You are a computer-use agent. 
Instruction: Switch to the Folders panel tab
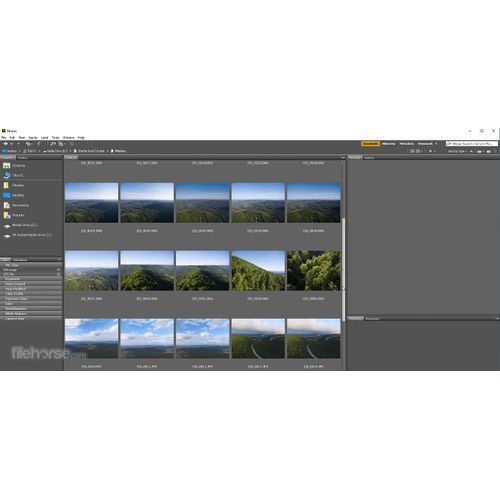(x=23, y=158)
